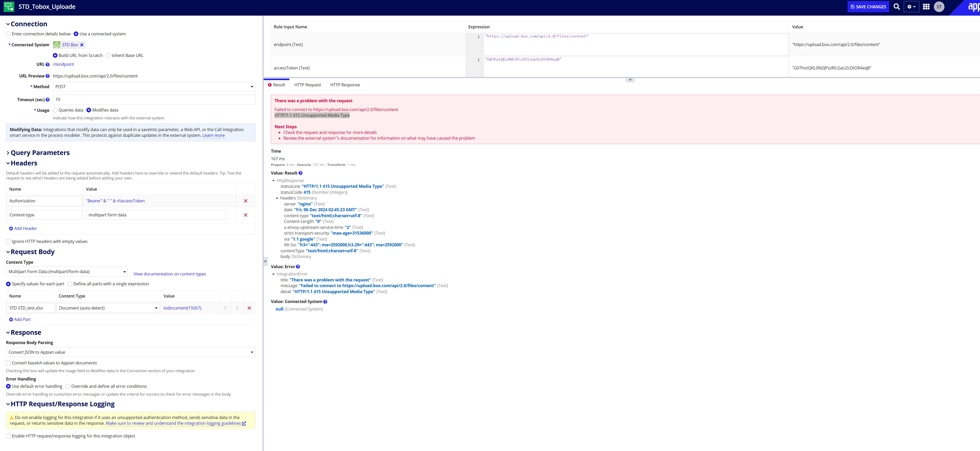Select Use default error handling
The width and height of the screenshot is (980, 451).
click(x=8, y=386)
